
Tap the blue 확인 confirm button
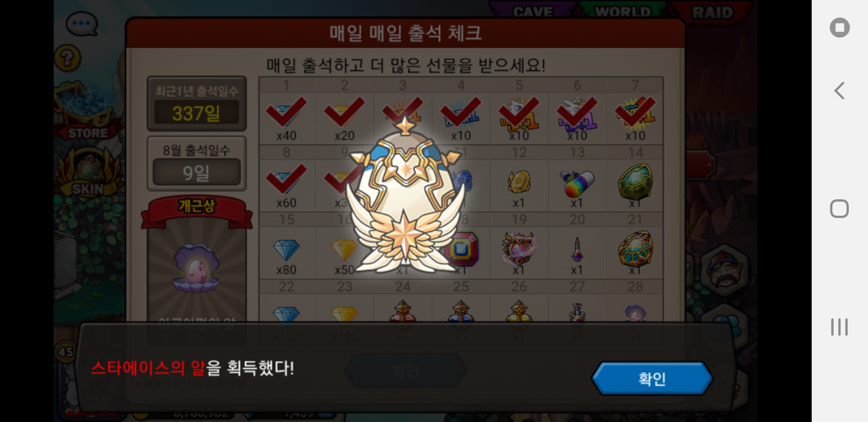(652, 378)
